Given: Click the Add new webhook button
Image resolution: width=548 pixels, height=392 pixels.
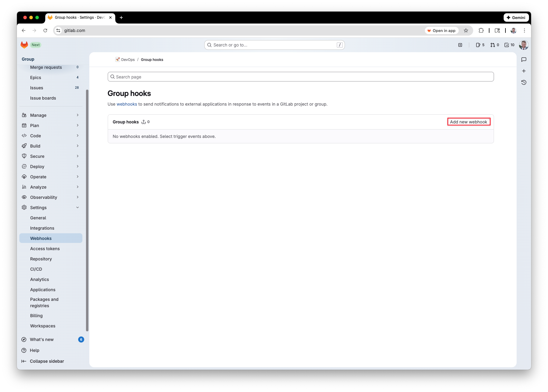Looking at the screenshot, I should (468, 122).
